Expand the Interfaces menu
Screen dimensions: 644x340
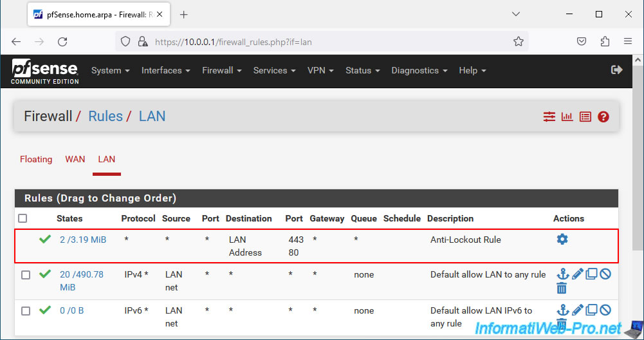click(x=166, y=70)
